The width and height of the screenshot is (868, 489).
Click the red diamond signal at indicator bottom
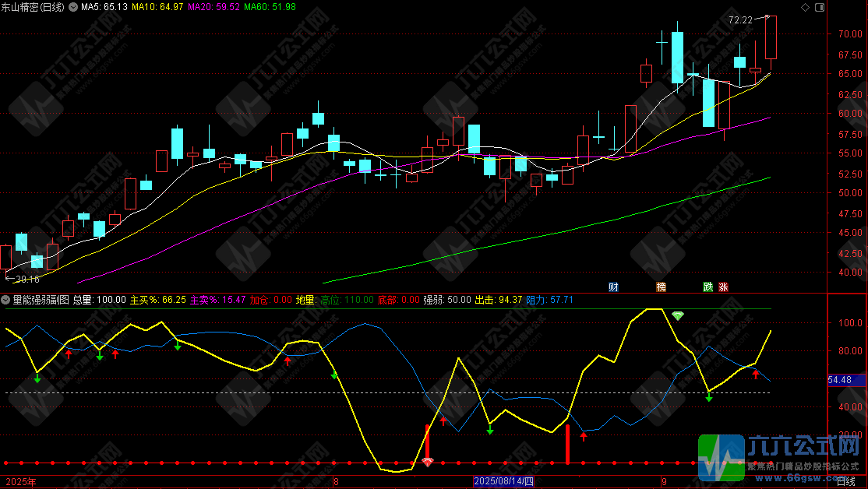427,463
